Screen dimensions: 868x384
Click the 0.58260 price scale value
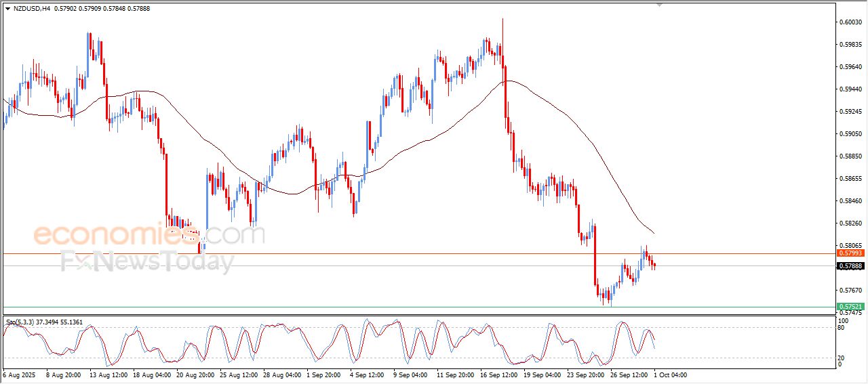(851, 223)
